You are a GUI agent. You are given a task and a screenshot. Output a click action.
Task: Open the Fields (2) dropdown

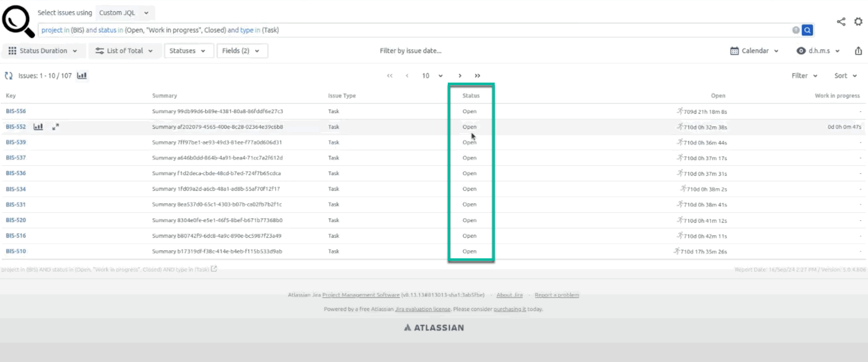coord(241,51)
